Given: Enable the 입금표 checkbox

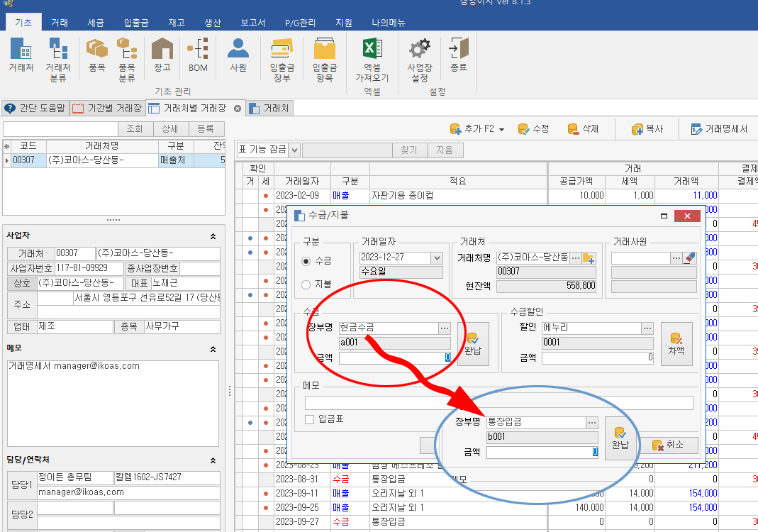Looking at the screenshot, I should click(309, 420).
